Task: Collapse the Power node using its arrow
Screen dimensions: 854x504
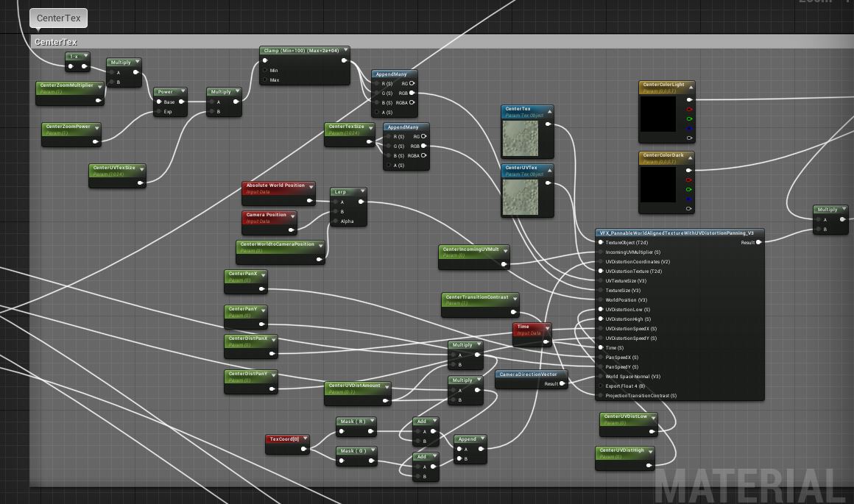Action: (x=182, y=93)
